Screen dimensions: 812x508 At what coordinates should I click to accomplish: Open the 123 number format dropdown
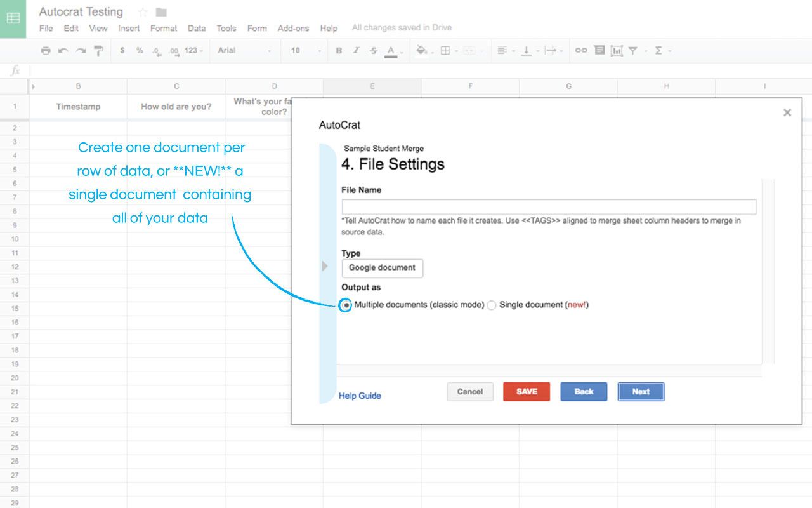tap(190, 50)
